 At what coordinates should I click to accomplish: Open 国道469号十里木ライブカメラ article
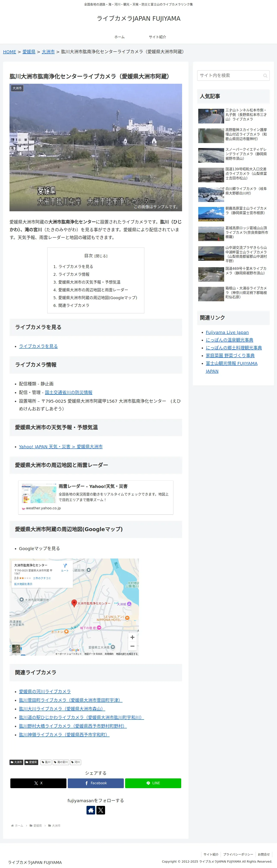(x=233, y=274)
